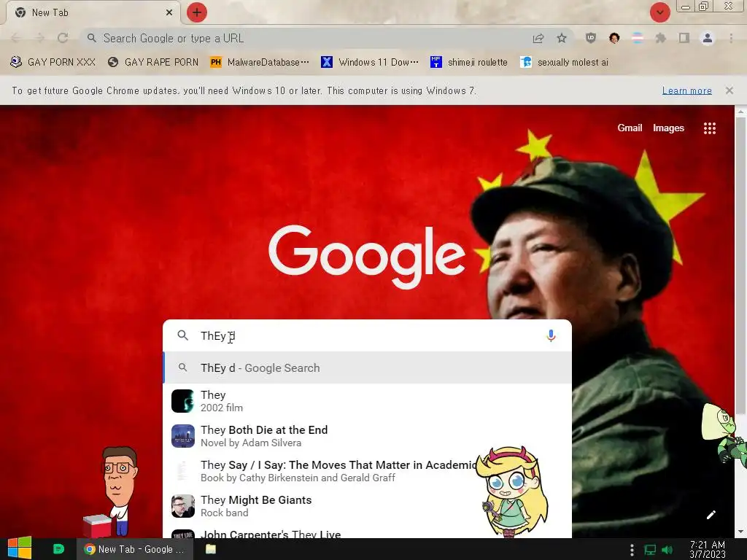The image size is (747, 560).
Task: Open the red tab search dropdown arrow
Action: tap(659, 12)
